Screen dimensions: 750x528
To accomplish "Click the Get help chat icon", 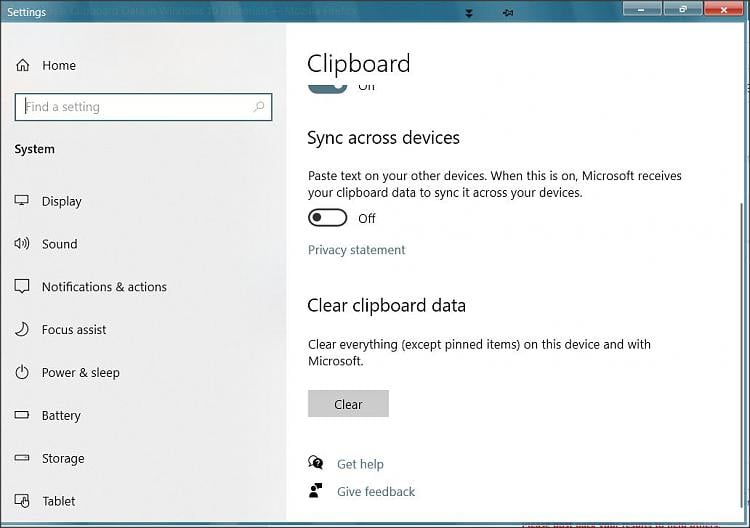I will [316, 463].
